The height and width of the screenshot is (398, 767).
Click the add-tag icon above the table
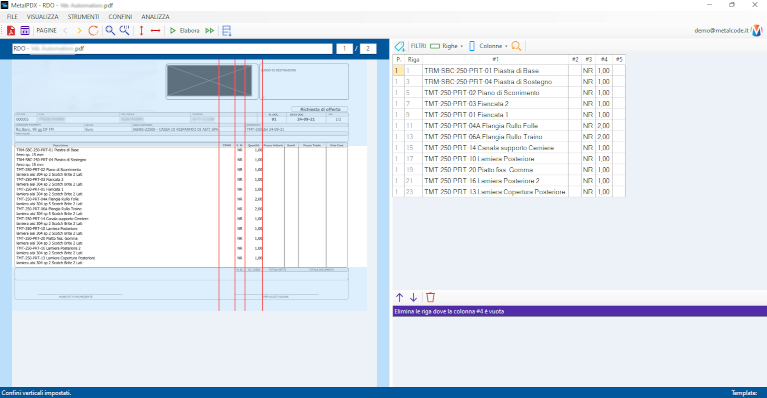point(400,46)
